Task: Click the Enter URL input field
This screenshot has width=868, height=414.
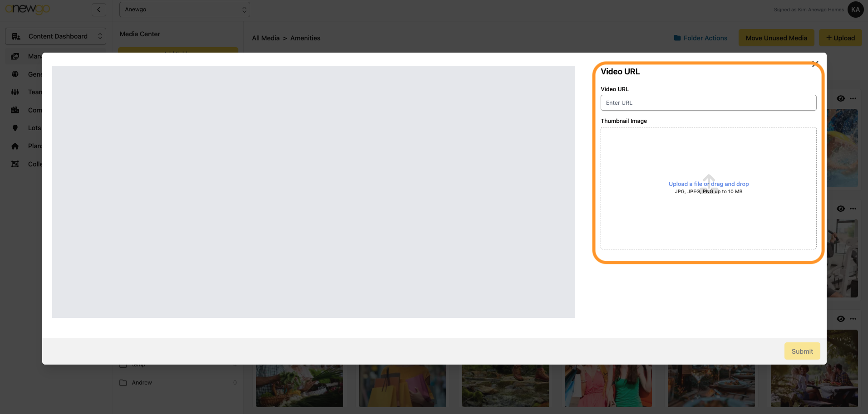Action: [708, 103]
